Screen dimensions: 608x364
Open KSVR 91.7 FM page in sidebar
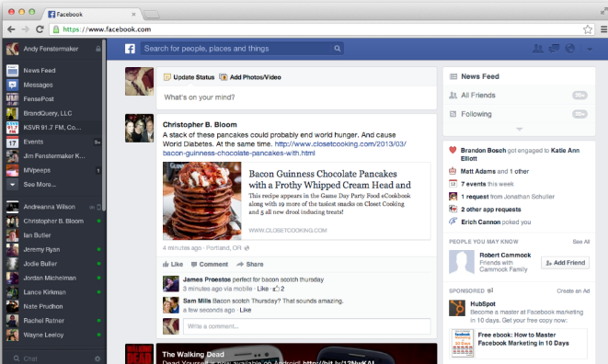[x=53, y=128]
